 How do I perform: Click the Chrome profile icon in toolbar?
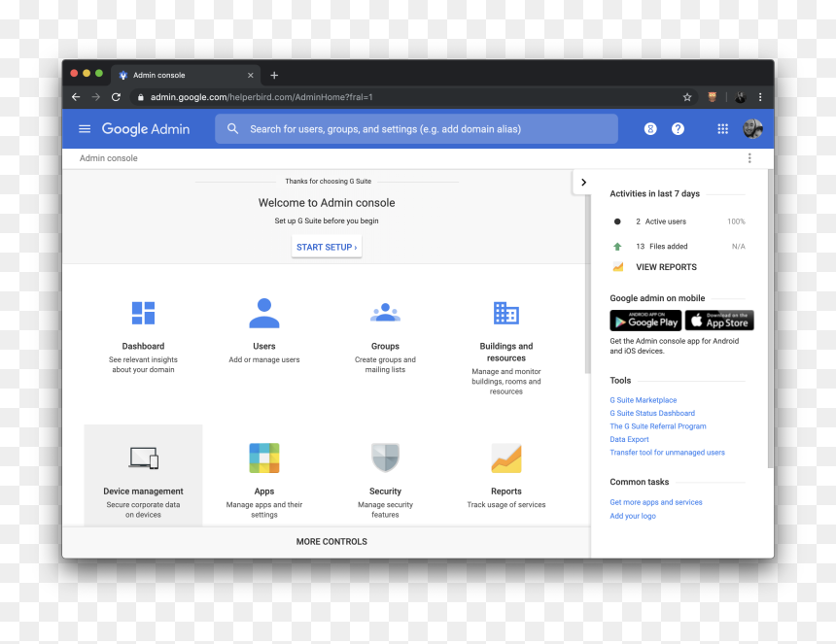click(740, 97)
